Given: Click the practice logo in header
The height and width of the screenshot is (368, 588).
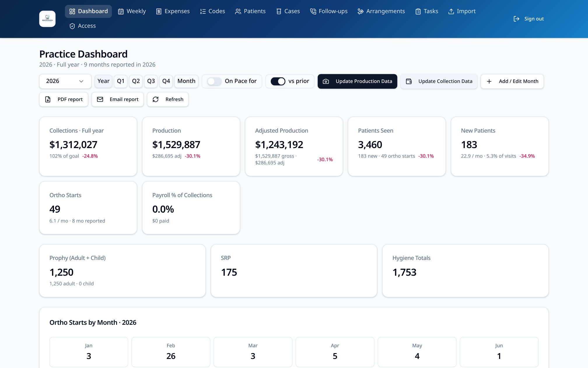Looking at the screenshot, I should tap(47, 19).
